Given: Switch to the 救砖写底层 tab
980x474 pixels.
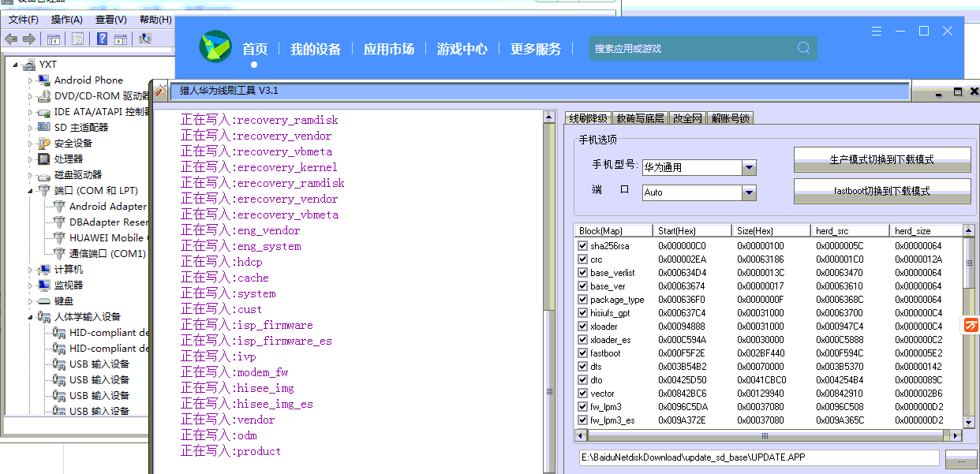Looking at the screenshot, I should (x=640, y=118).
